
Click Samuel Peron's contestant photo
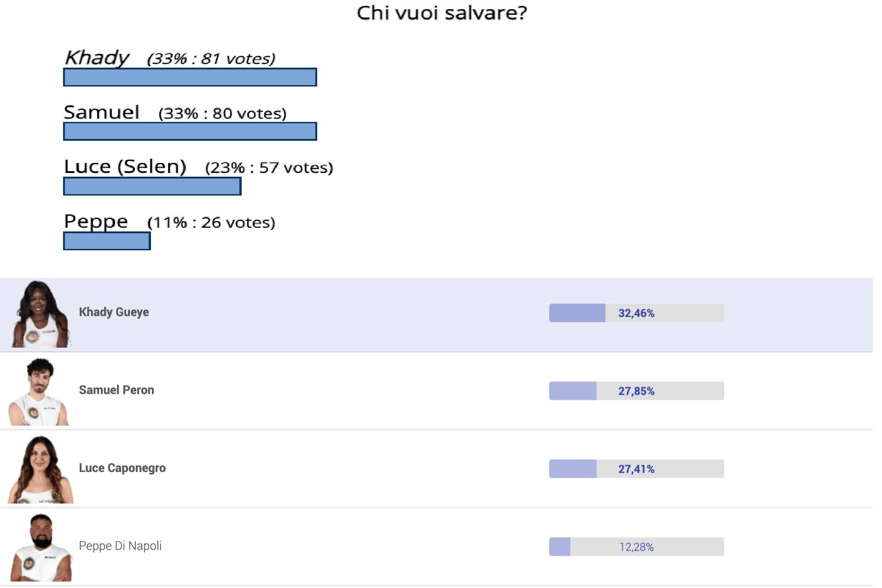[x=39, y=392]
